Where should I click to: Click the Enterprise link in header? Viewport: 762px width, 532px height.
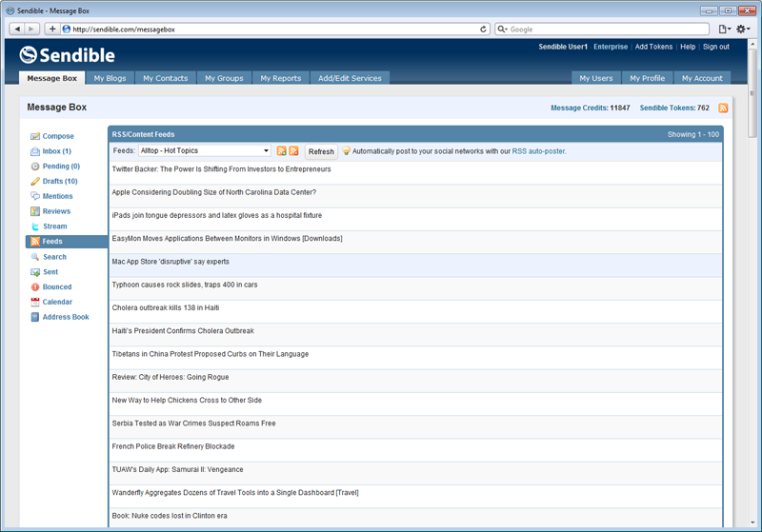(611, 47)
